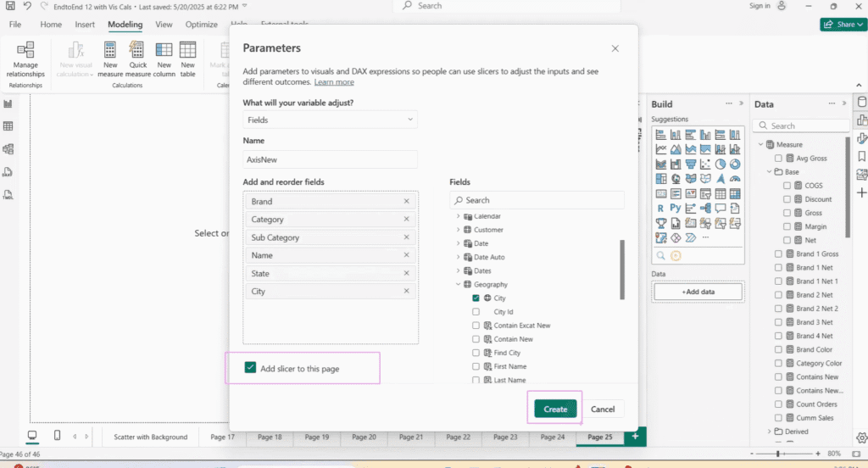The image size is (868, 468).
Task: Switch to Page 20 tab
Action: click(364, 437)
